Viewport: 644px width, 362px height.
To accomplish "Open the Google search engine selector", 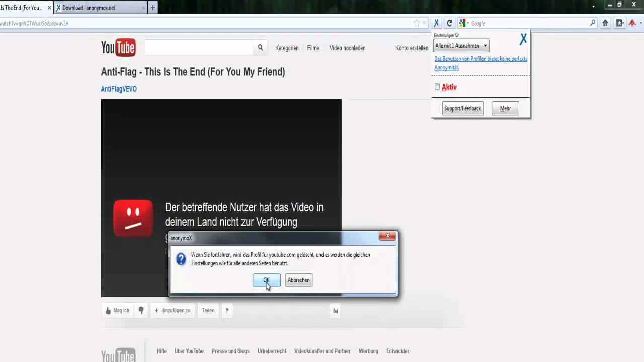I will coord(463,23).
